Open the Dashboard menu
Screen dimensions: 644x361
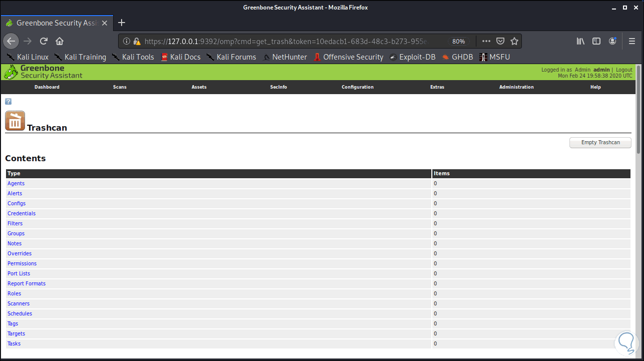(x=47, y=87)
